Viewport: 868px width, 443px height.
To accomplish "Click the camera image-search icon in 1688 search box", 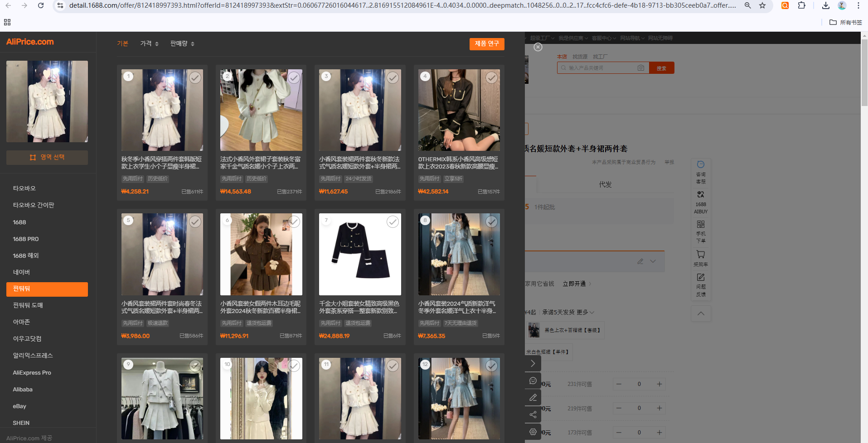I will (640, 68).
